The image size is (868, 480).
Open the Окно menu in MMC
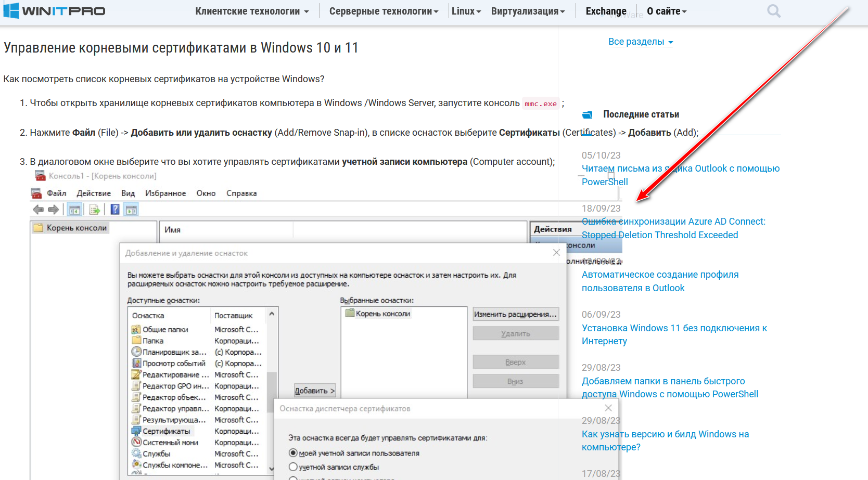click(206, 193)
